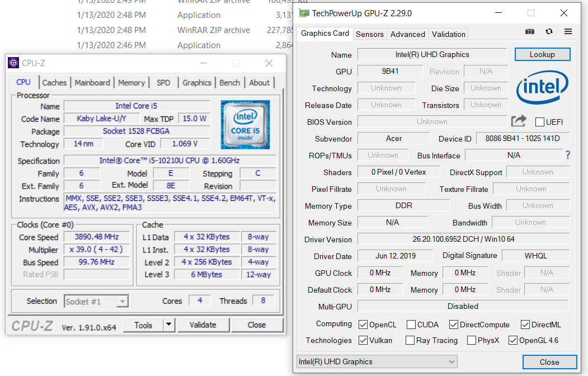Switch to the Sensors tab in GPU-Z
Image resolution: width=588 pixels, height=376 pixels.
click(370, 34)
